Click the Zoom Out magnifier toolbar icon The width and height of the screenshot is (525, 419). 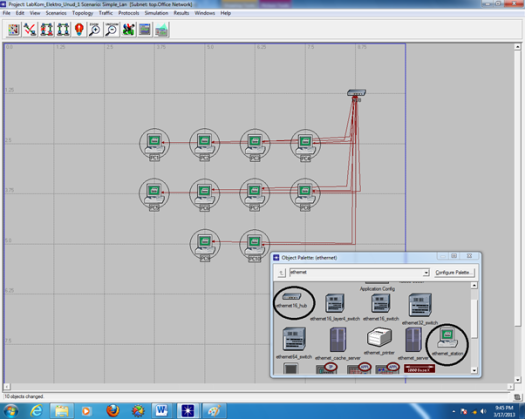[112, 30]
